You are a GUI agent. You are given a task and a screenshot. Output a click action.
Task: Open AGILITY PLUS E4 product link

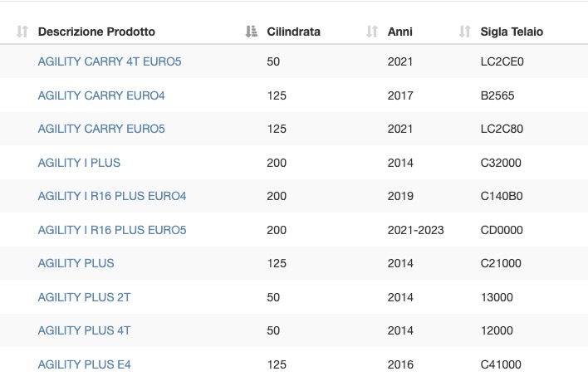tap(85, 364)
